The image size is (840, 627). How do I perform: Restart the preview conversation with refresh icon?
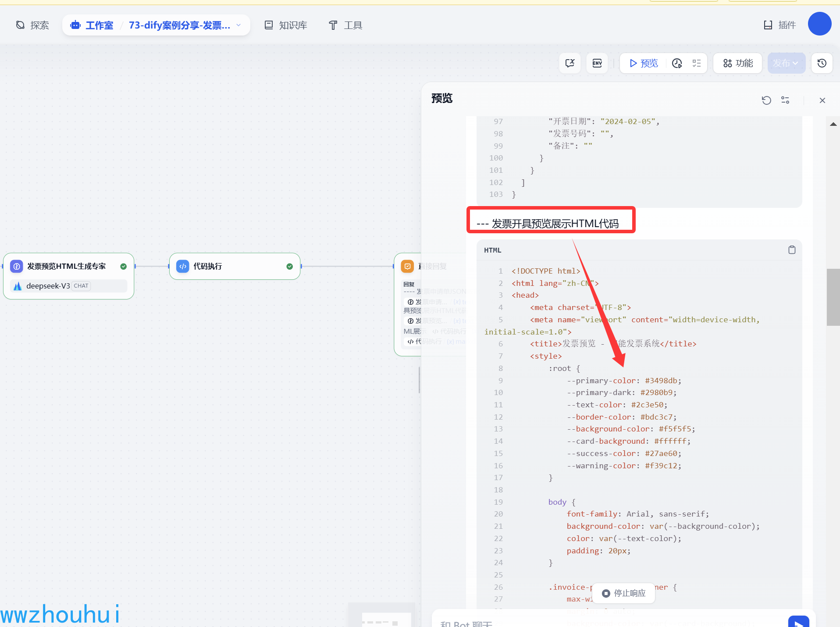[x=766, y=100]
